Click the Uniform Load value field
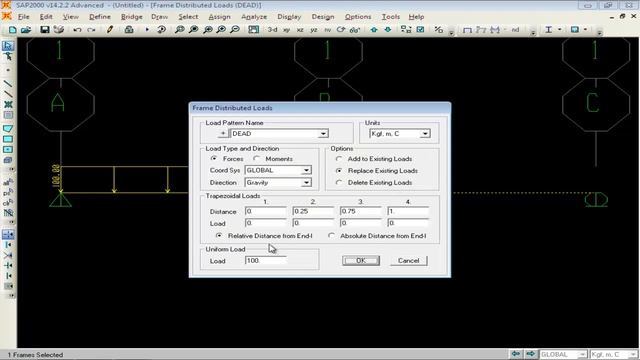This screenshot has width=640, height=360. pos(266,260)
